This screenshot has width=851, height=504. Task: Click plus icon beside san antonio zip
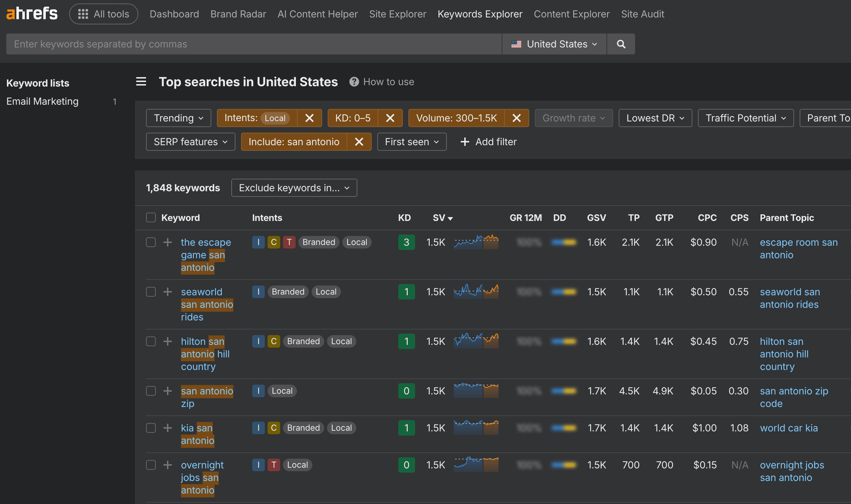[x=168, y=391]
